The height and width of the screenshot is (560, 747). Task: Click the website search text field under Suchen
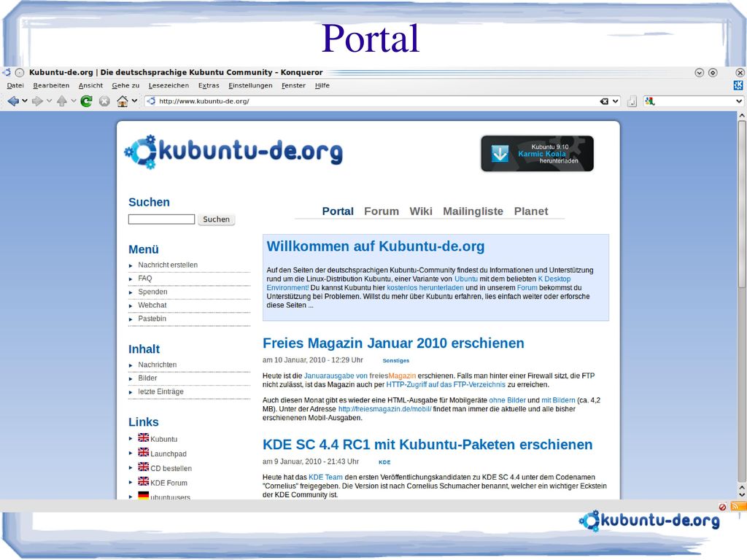pos(161,219)
